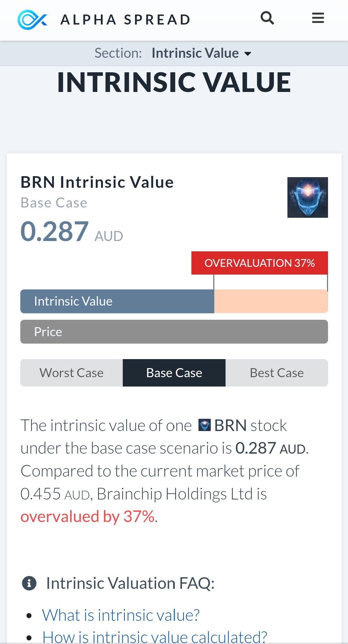Open the hamburger menu icon
Image resolution: width=348 pixels, height=644 pixels.
pos(318,18)
